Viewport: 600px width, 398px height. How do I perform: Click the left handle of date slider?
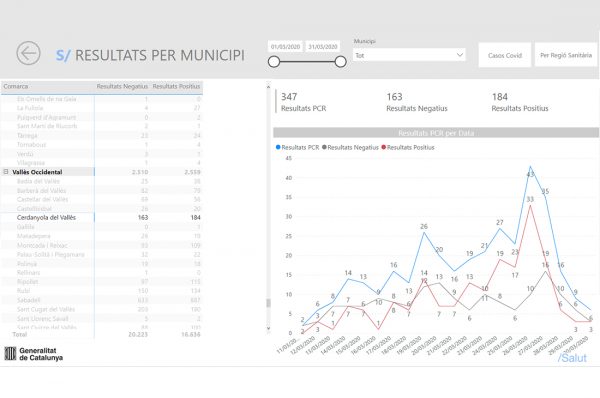pos(274,62)
